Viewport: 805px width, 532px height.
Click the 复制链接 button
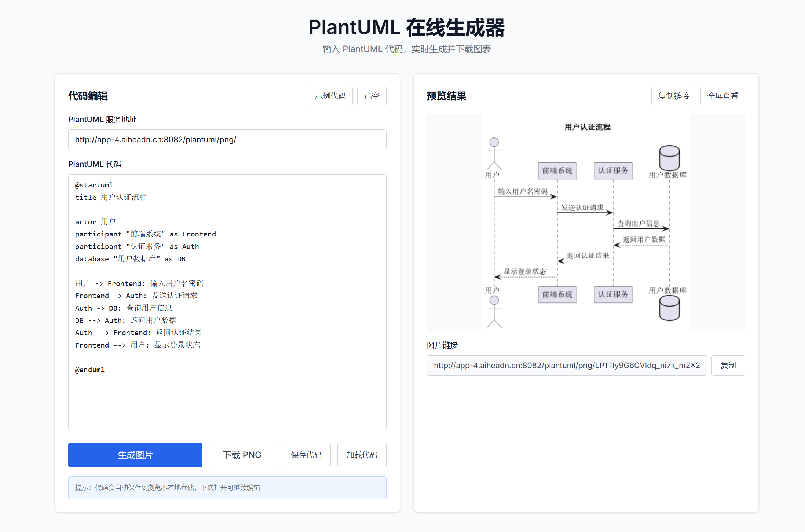coord(673,96)
